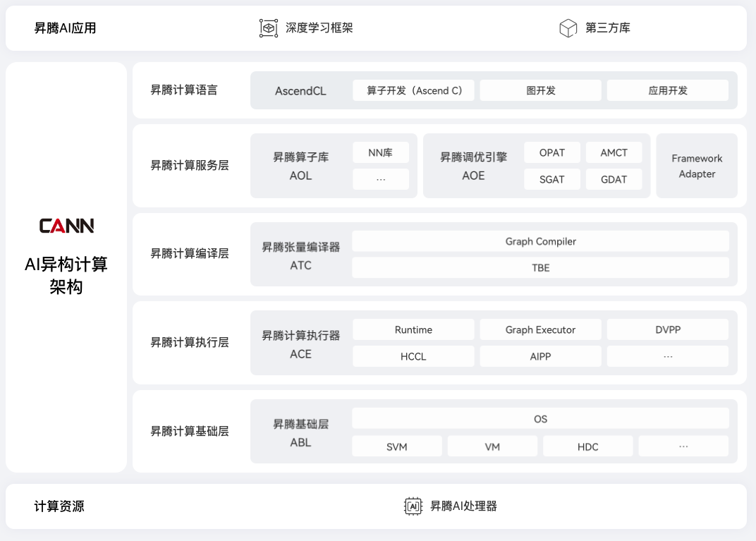Click the 昇腾调优引擎 AOE label

click(x=473, y=166)
